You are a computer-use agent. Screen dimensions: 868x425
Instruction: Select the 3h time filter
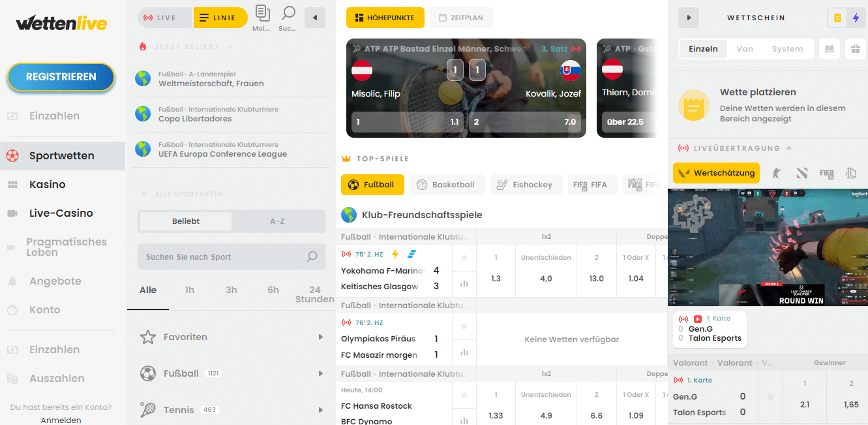(232, 290)
